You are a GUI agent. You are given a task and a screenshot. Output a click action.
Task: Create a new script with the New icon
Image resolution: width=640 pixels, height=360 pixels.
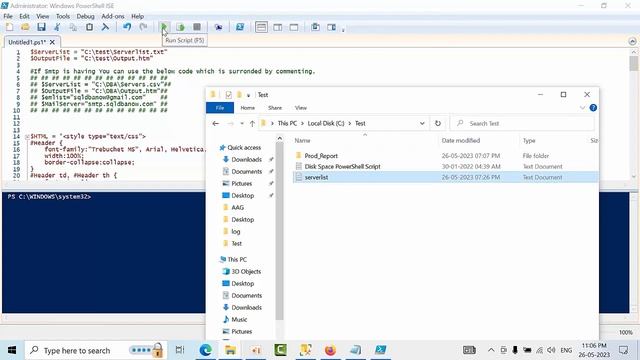click(x=9, y=27)
